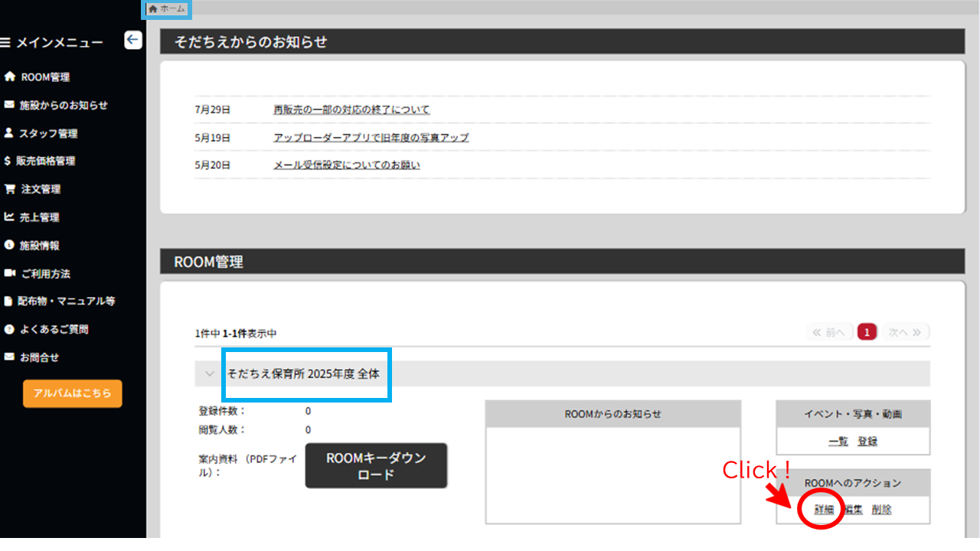
Task: Click the house icon beside ROOM管理
Action: (x=8, y=77)
